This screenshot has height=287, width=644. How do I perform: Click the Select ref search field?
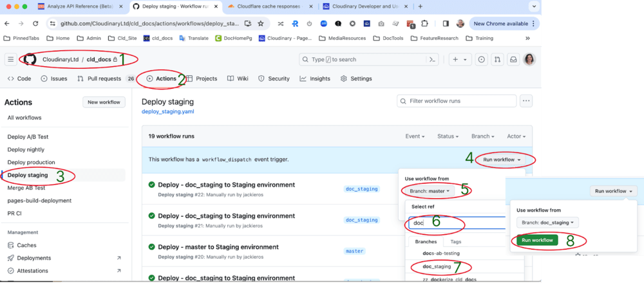[457, 223]
